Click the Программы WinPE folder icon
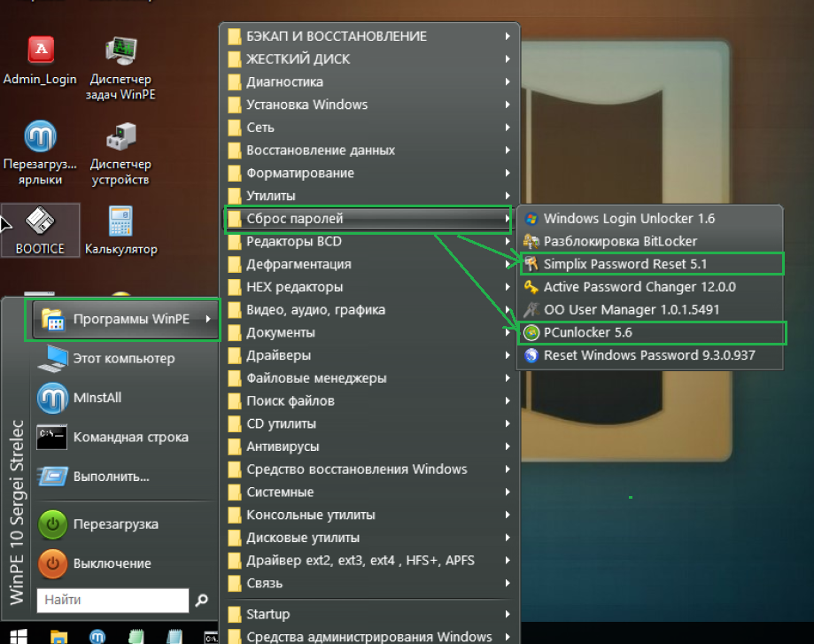814x644 pixels. pos(53,320)
